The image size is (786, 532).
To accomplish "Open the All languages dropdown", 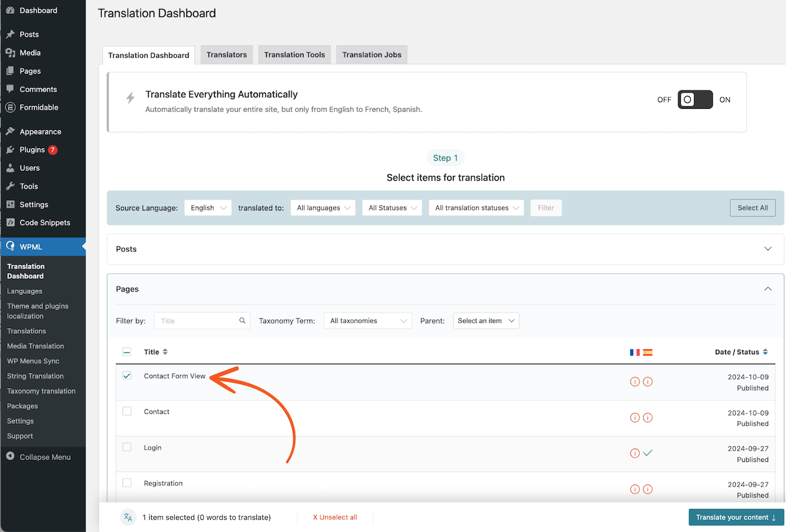I will tap(322, 208).
